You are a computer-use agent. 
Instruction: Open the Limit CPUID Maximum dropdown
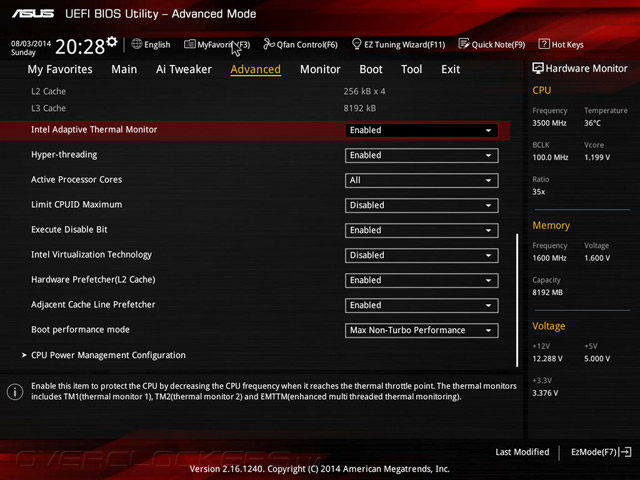(422, 205)
